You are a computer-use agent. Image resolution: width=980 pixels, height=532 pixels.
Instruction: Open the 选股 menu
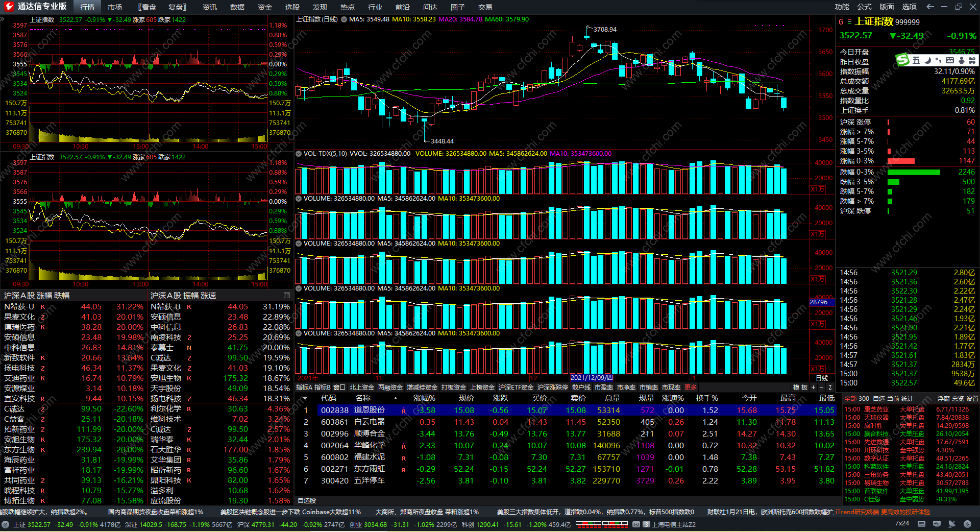pyautogui.click(x=292, y=7)
